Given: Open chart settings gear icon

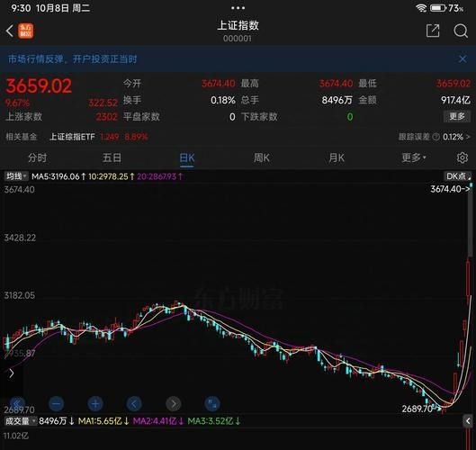Looking at the screenshot, I should [463, 157].
